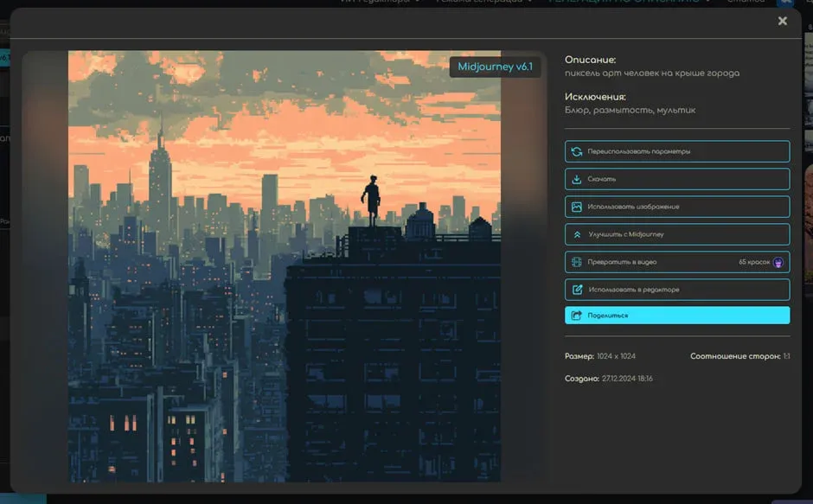The width and height of the screenshot is (813, 504).
Task: Choose Использовать в редакторе button text
Action: [x=633, y=290]
